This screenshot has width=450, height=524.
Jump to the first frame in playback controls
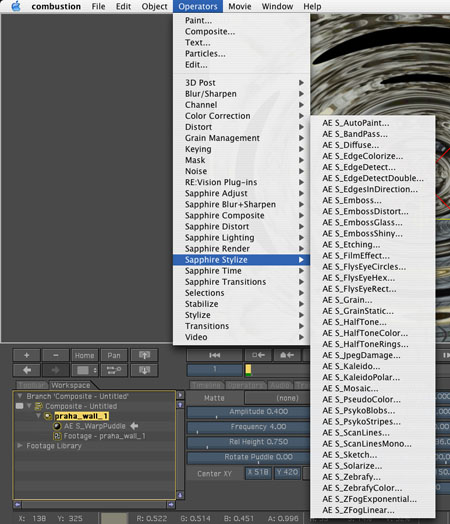coord(214,355)
